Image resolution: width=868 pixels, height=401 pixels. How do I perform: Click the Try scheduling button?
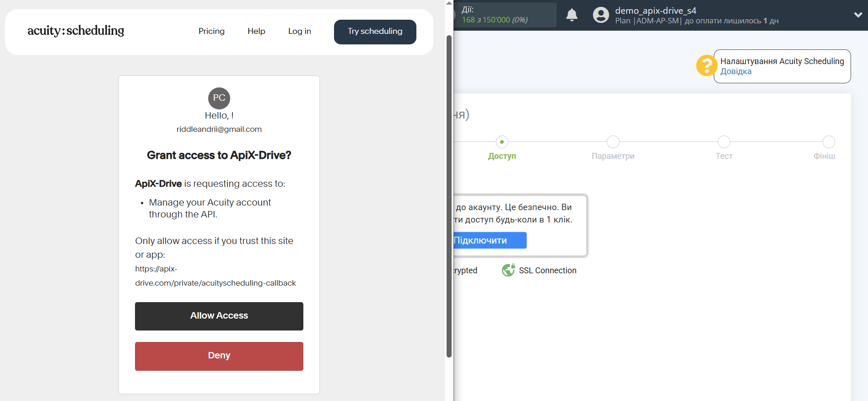(x=375, y=32)
